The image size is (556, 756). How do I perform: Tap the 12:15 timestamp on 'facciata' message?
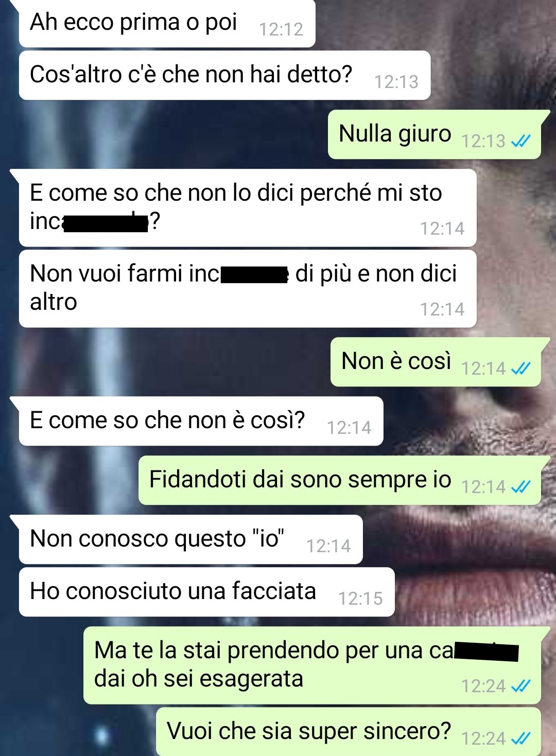click(360, 599)
